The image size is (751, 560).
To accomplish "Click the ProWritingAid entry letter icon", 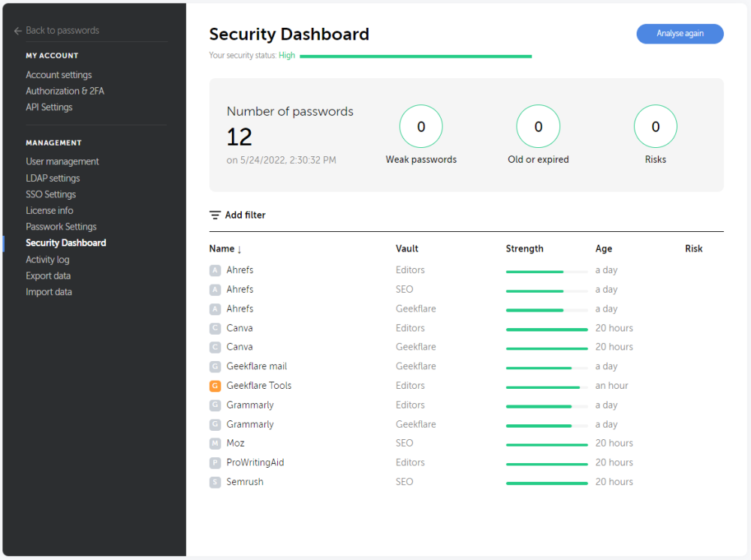I will (216, 463).
